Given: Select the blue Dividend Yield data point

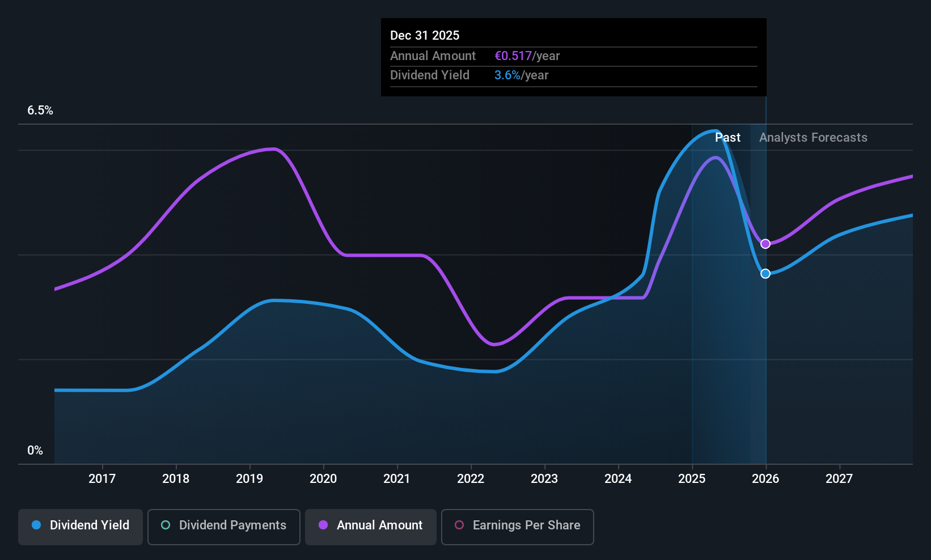Looking at the screenshot, I should click(765, 274).
